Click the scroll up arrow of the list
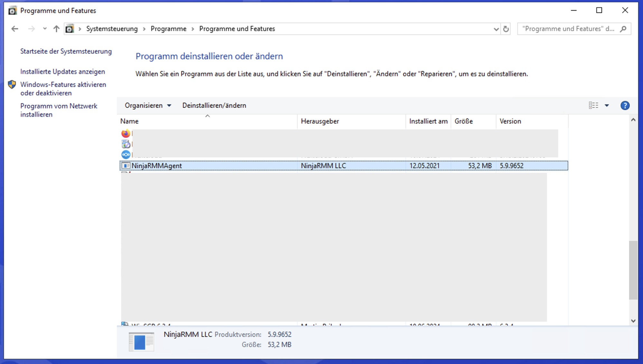643x364 pixels. point(633,120)
